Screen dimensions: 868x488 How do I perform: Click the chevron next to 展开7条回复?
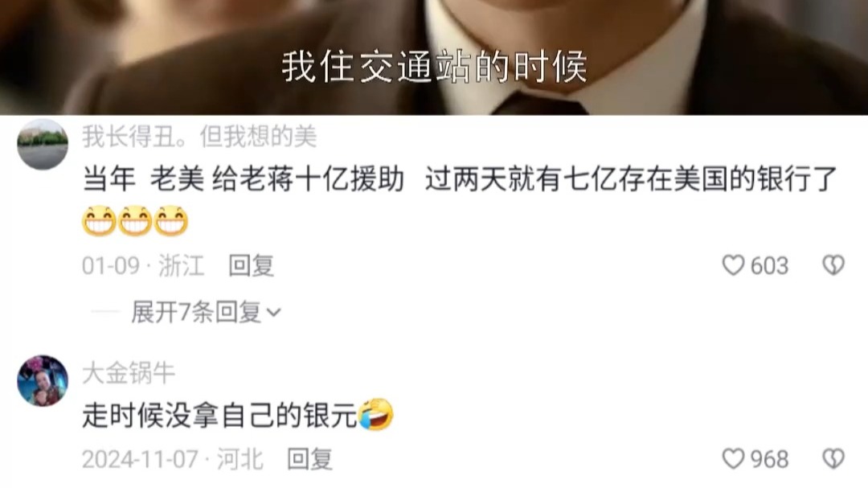click(273, 314)
